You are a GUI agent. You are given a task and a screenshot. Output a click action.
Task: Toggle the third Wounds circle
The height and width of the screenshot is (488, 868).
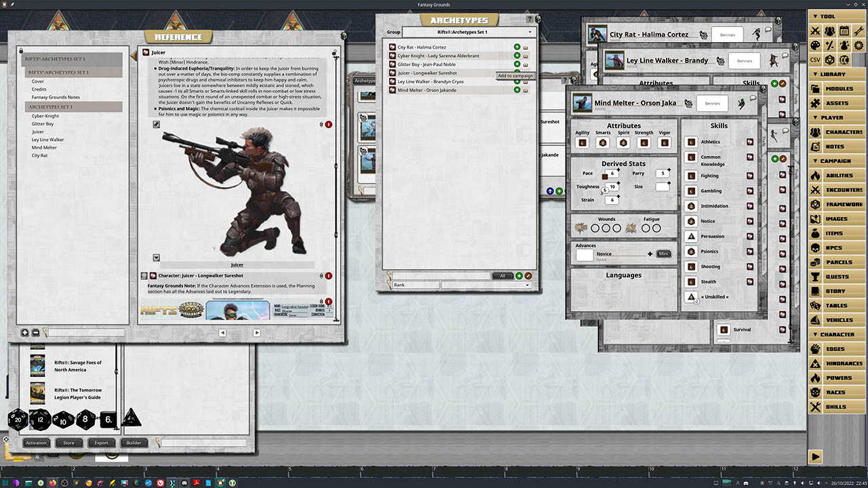(616, 228)
